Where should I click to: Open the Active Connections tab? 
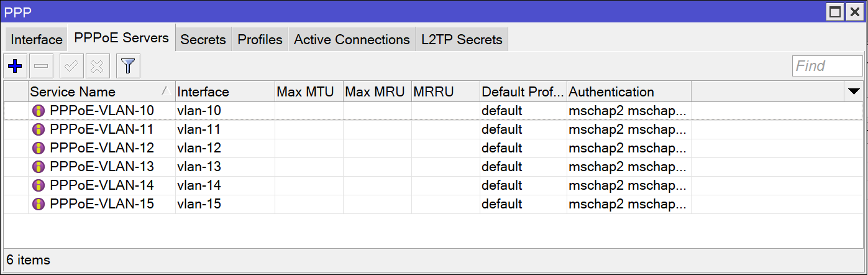pyautogui.click(x=352, y=40)
